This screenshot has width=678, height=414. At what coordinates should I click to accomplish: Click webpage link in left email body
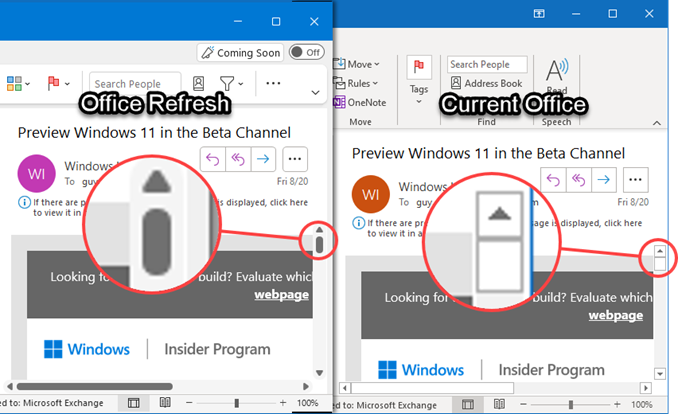click(281, 294)
